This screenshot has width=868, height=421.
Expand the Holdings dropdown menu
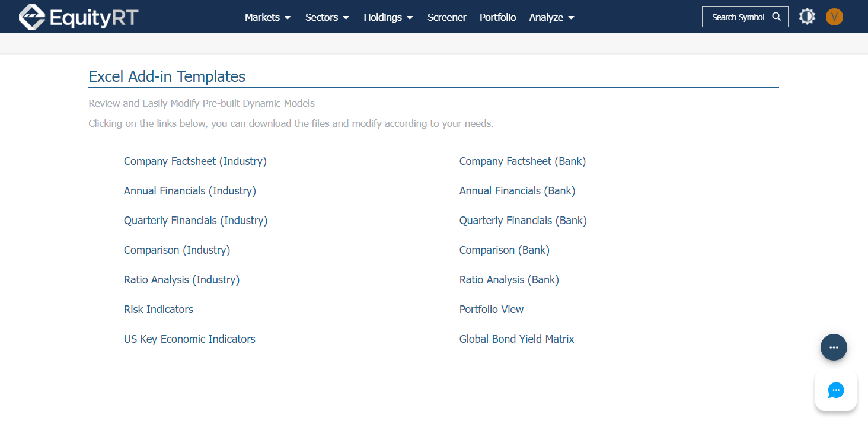[388, 17]
